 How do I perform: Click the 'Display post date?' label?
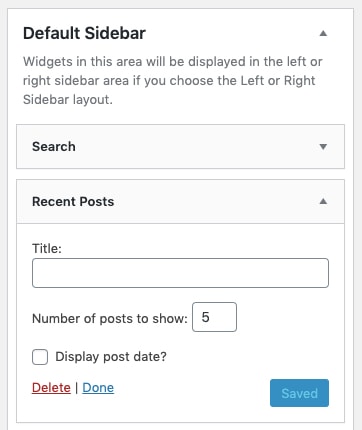coord(111,357)
